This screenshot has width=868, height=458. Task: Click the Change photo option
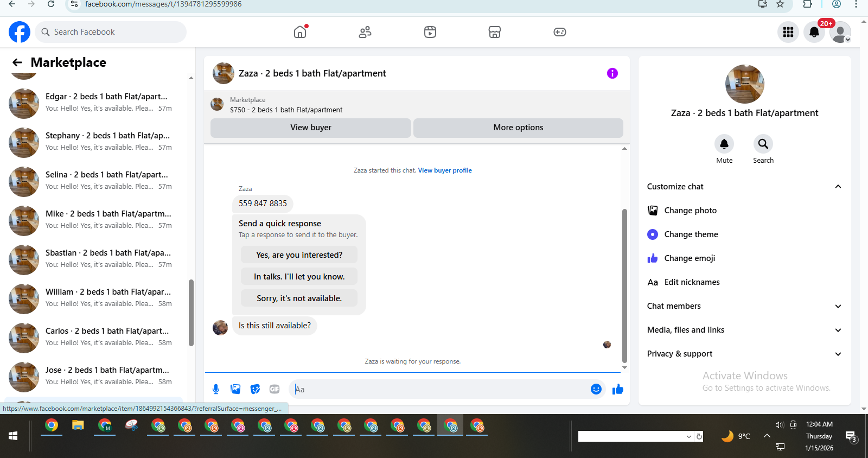744,211
